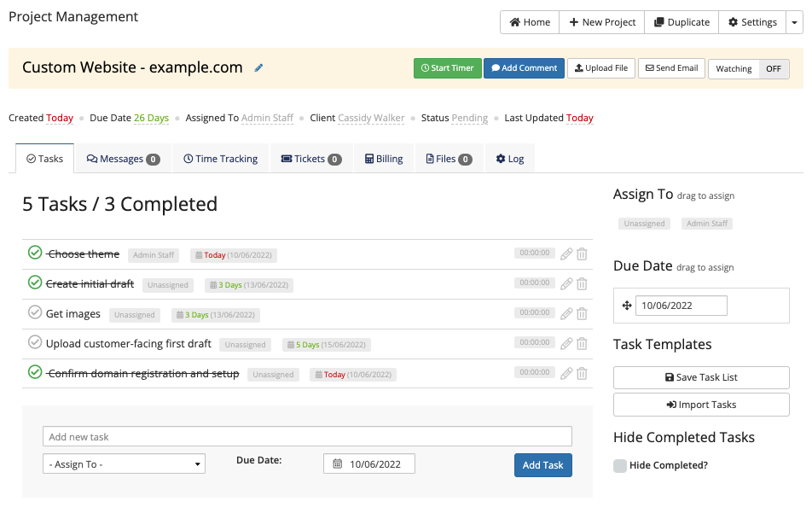This screenshot has width=812, height=513.
Task: Open the Time Tracking tab
Action: coord(220,158)
